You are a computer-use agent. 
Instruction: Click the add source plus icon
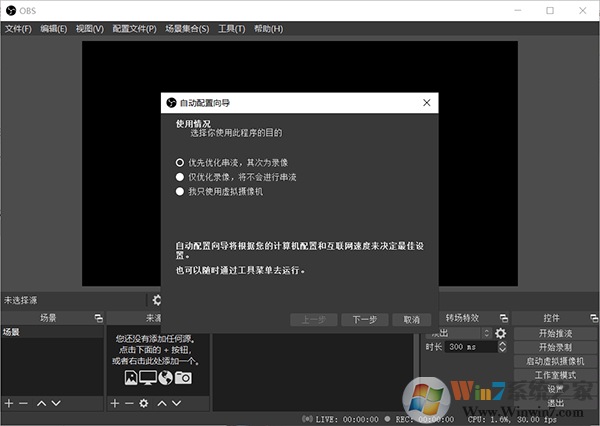[x=115, y=403]
